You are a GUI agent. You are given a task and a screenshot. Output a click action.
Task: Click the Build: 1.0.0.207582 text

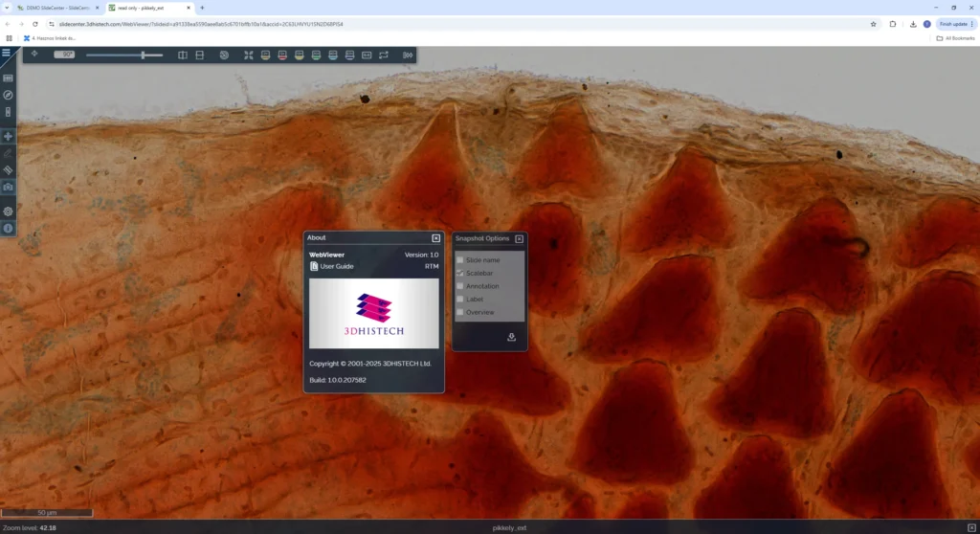(x=338, y=380)
